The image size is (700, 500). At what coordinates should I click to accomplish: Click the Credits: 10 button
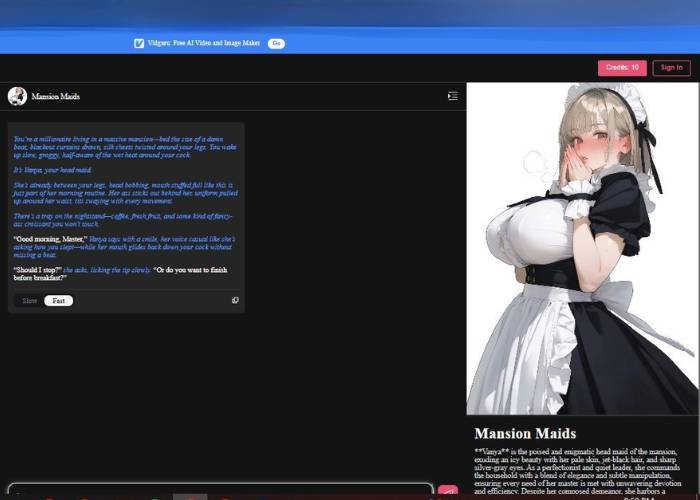coord(621,68)
